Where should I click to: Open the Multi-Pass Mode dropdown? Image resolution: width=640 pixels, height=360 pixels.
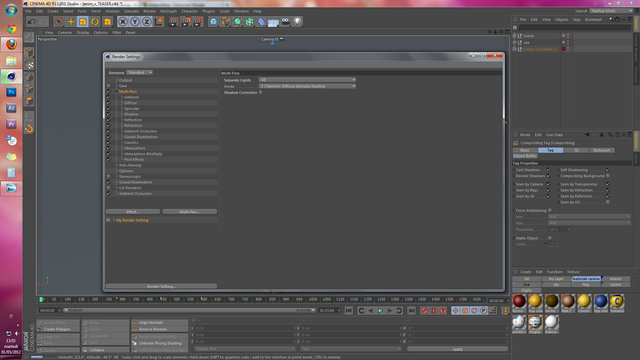(307, 86)
